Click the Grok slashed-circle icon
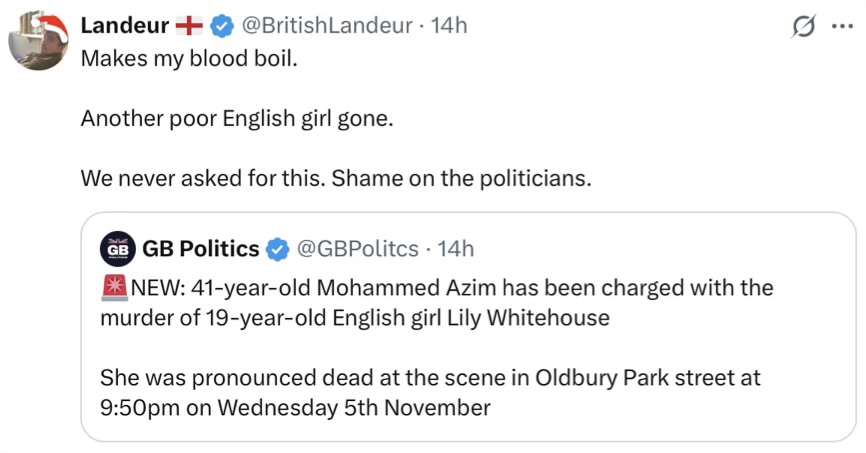Image resolution: width=866 pixels, height=453 pixels. click(802, 27)
